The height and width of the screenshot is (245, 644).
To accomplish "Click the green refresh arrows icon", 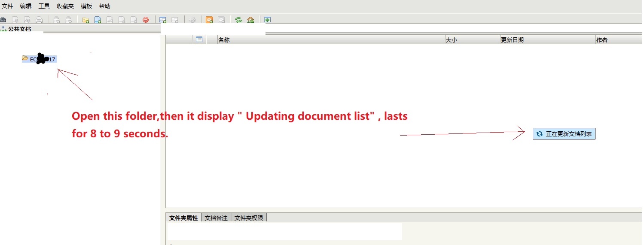I will click(238, 20).
